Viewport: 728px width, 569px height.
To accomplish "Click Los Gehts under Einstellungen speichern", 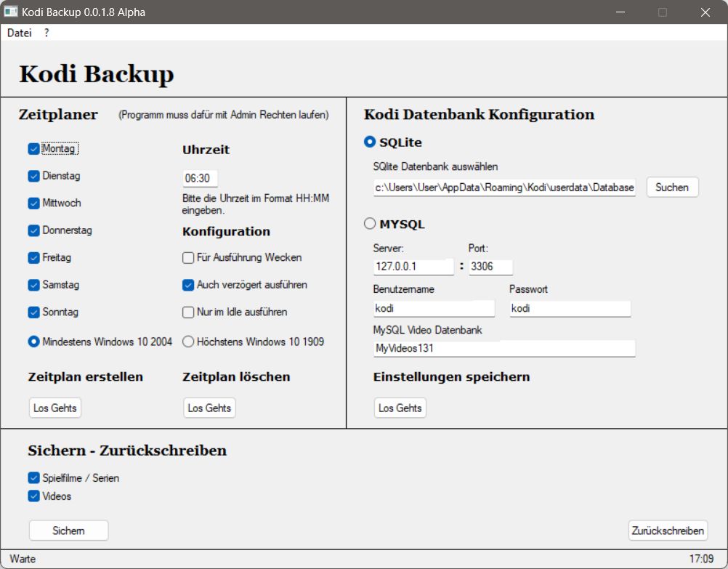I will (x=400, y=408).
